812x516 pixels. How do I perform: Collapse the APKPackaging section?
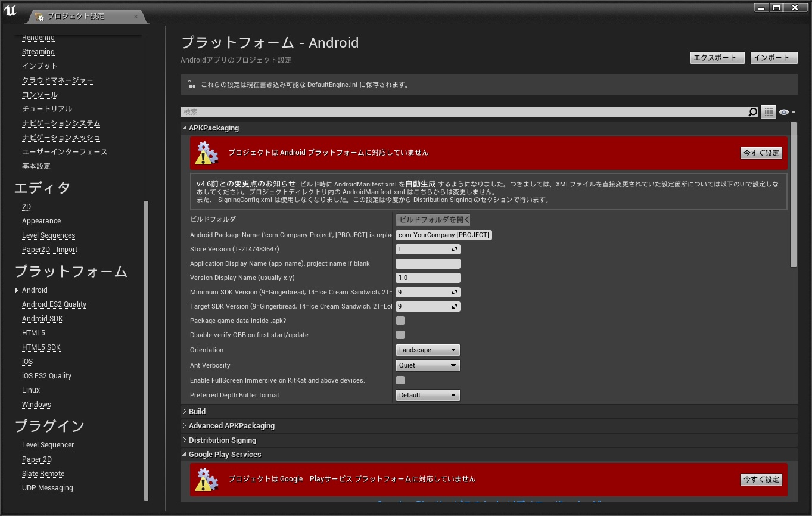coord(185,128)
